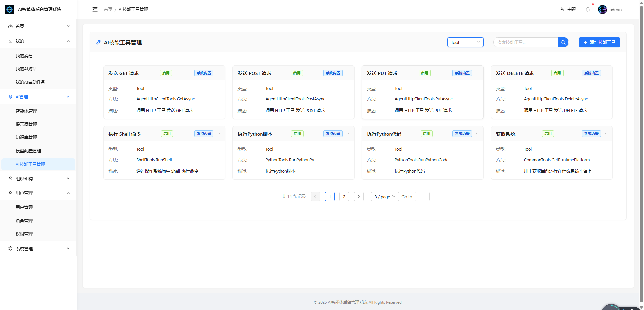Select AI技能工具管理 in the sidebar
Image resolution: width=644 pixels, height=310 pixels.
(38, 164)
